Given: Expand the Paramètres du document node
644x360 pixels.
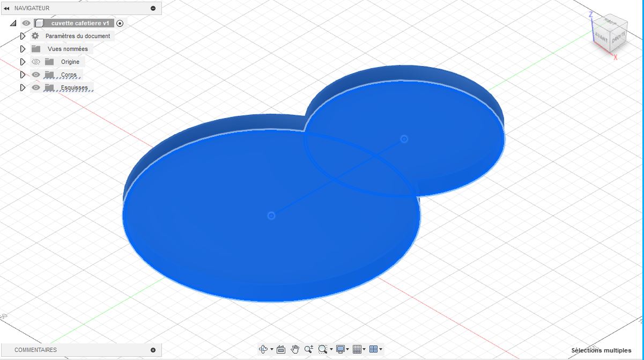Looking at the screenshot, I should click(x=23, y=36).
